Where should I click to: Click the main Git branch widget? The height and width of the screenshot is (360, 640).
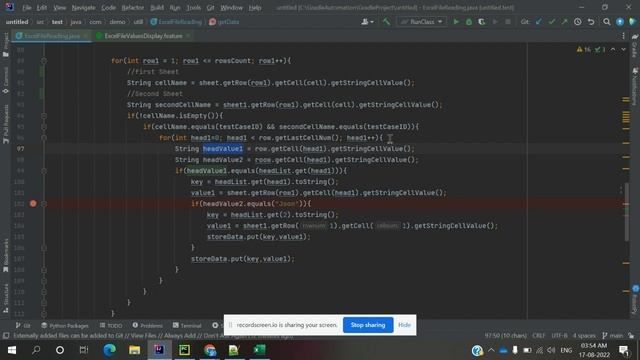(612, 336)
